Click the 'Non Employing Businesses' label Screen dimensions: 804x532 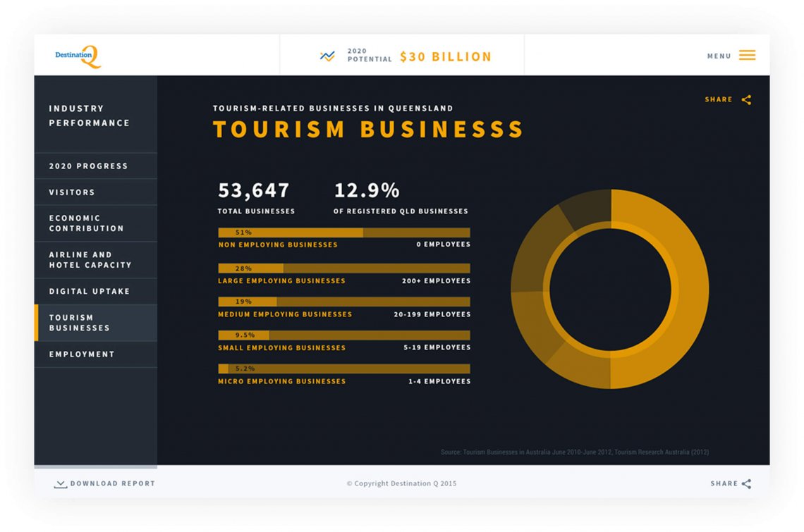[278, 245]
